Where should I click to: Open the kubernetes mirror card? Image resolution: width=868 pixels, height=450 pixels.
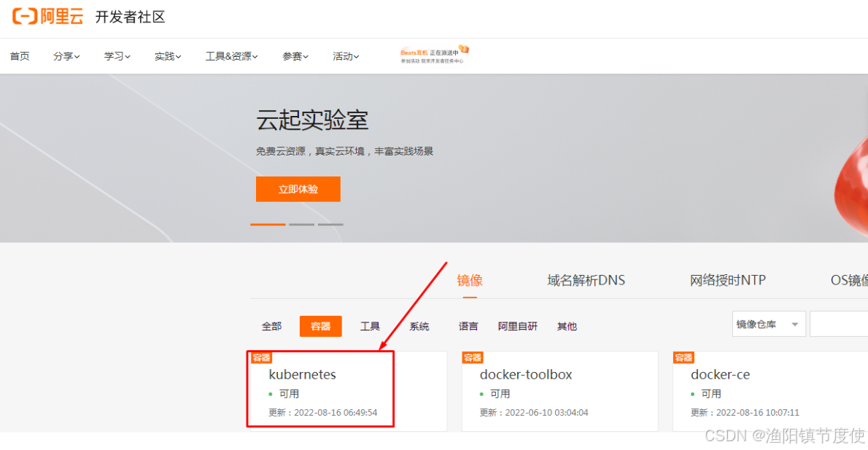(x=348, y=391)
